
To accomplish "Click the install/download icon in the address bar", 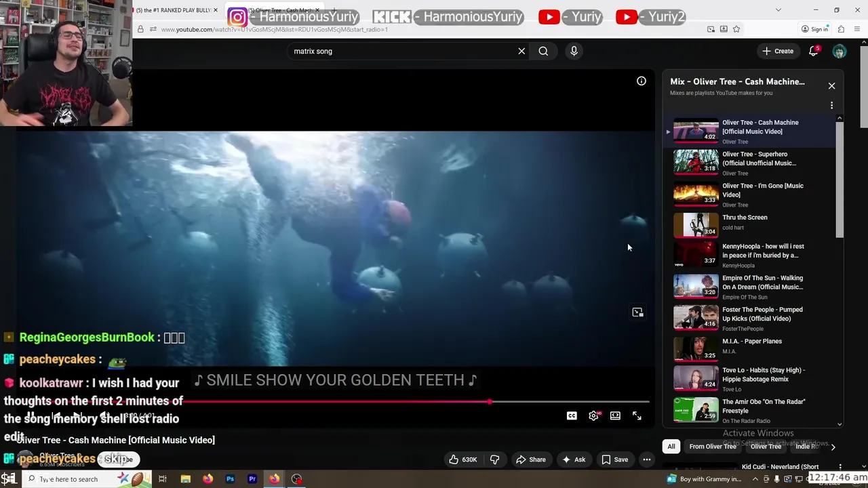I will 724,29.
